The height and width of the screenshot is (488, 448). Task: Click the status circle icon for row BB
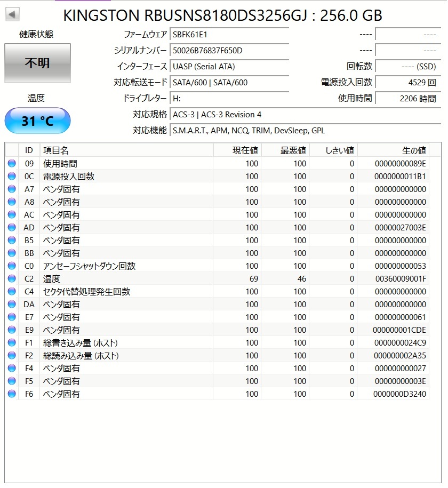[x=12, y=253]
